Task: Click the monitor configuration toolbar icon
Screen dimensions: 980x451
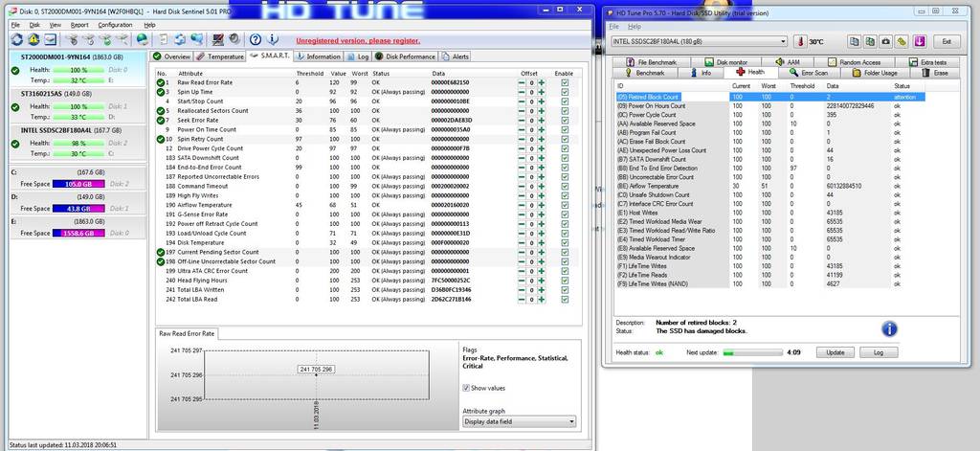Action: 218,40
